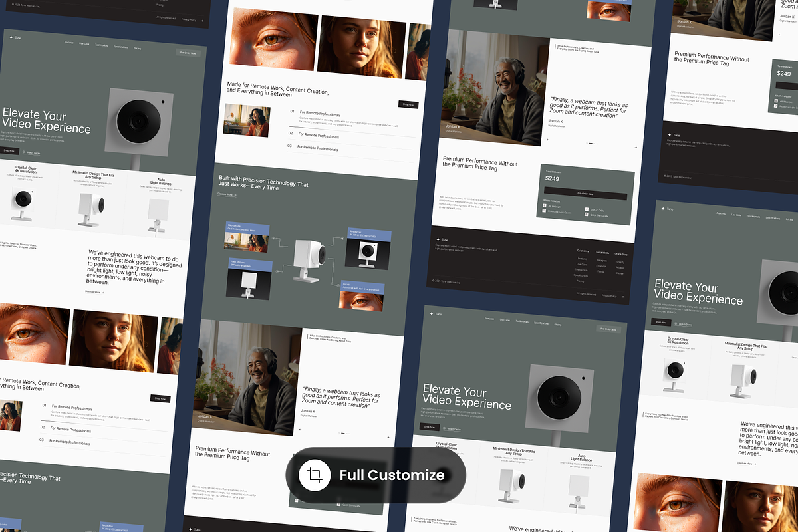Open Specifications under the footer Quick Links
The height and width of the screenshot is (532, 798).
coord(581,275)
